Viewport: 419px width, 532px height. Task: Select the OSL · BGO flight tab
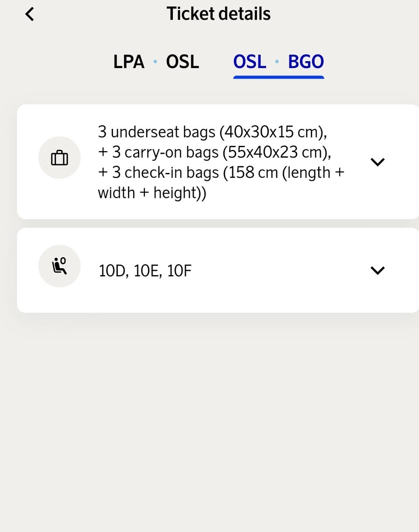coord(278,62)
